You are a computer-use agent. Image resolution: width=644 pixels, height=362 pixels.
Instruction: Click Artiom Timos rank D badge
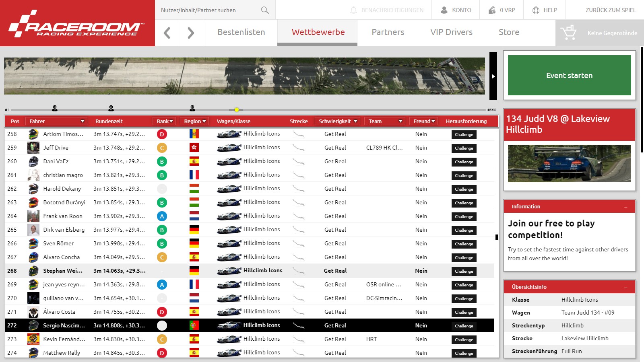[x=162, y=134]
